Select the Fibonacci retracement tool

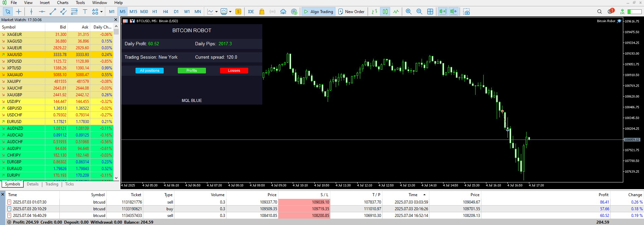click(74, 12)
